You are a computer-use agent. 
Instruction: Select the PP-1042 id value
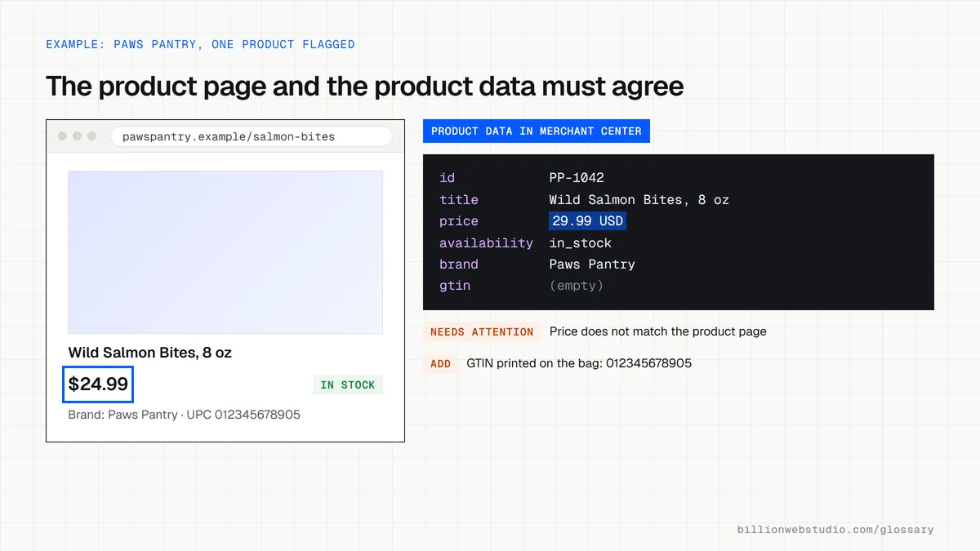(x=577, y=178)
